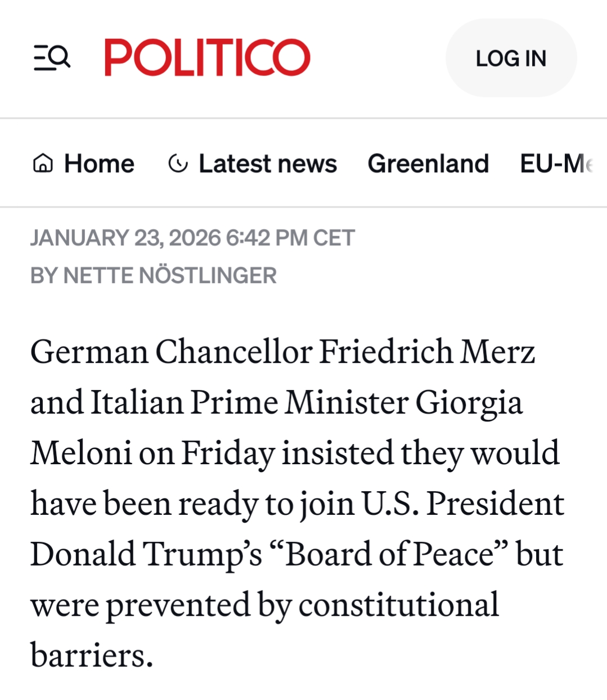
Task: Click the "Board of Peace" phrase
Action: 389,555
